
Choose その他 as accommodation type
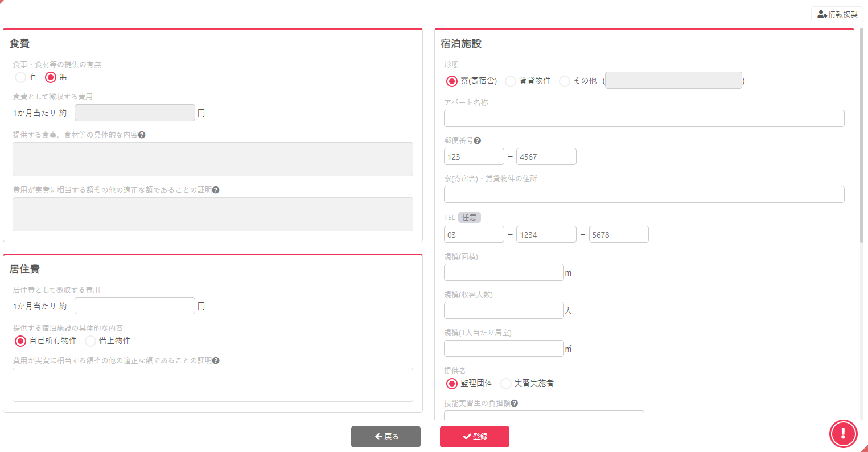point(565,81)
